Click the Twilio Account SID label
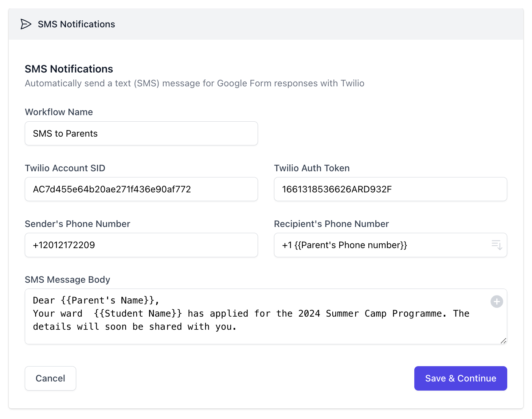532x419 pixels. click(x=65, y=168)
